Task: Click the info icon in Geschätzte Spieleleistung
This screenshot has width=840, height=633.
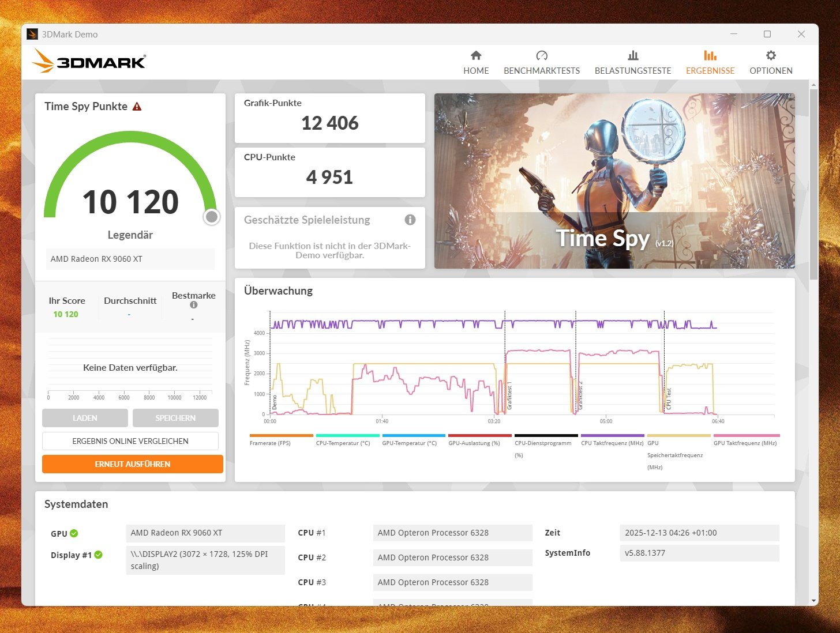Action: coord(410,220)
